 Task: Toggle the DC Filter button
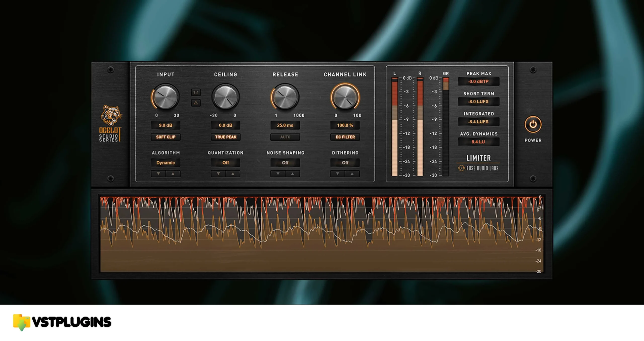tap(345, 137)
